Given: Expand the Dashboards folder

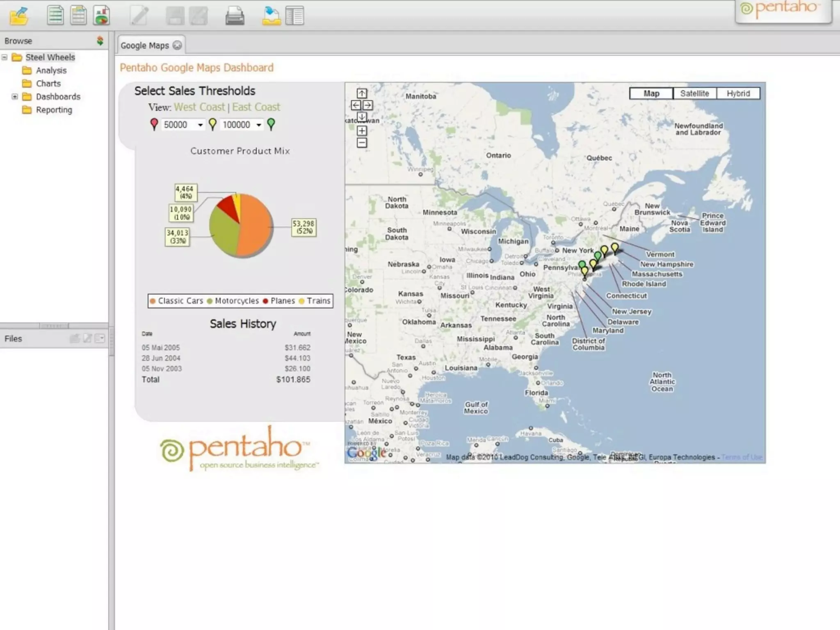Looking at the screenshot, I should [x=15, y=97].
